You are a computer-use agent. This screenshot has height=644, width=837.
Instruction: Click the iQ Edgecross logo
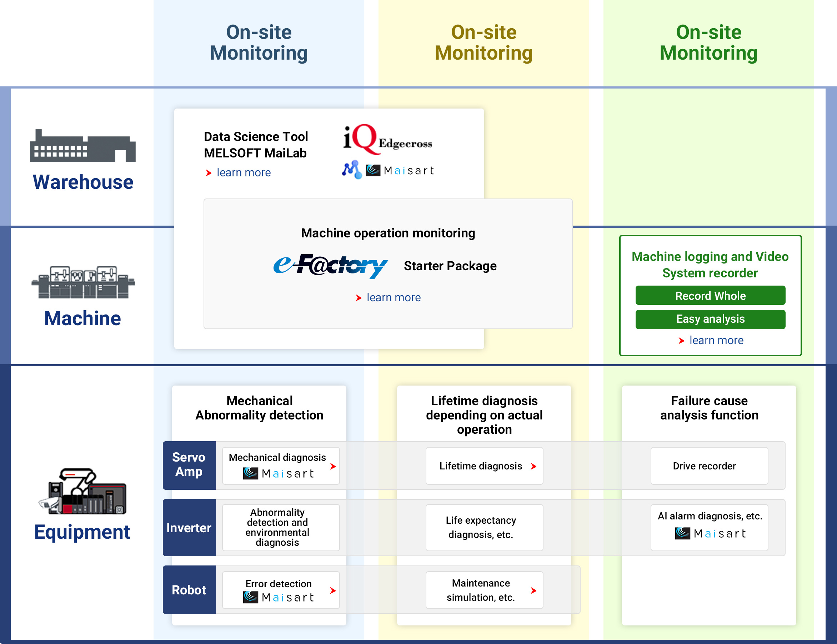(387, 140)
